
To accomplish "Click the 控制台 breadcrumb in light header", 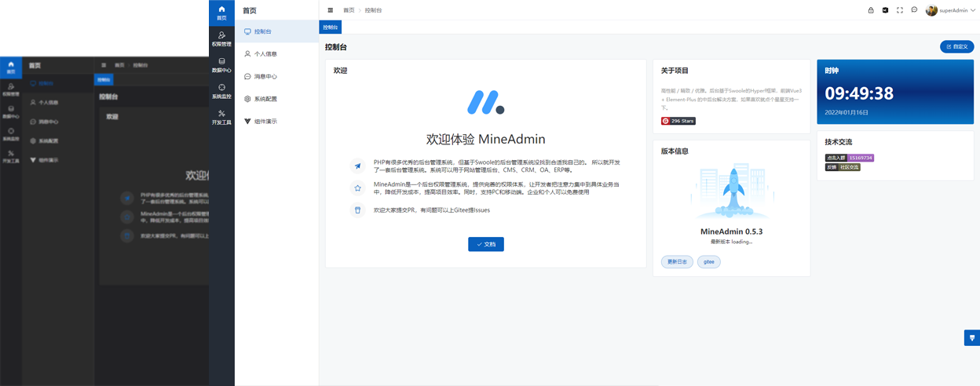I will pos(373,10).
